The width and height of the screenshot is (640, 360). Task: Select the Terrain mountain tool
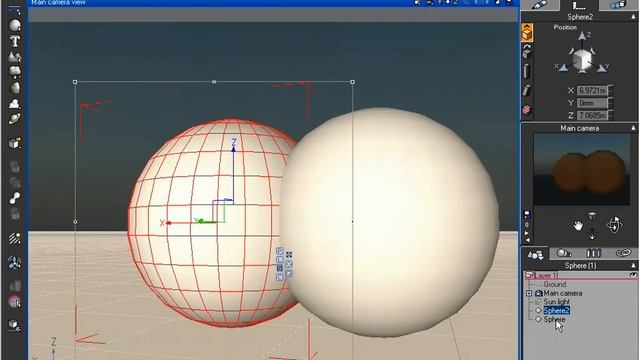point(15,56)
